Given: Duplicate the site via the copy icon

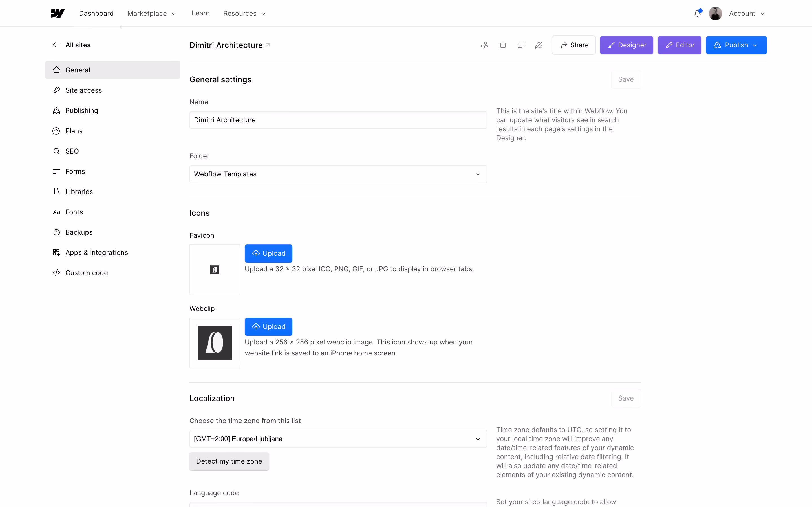Looking at the screenshot, I should point(521,45).
